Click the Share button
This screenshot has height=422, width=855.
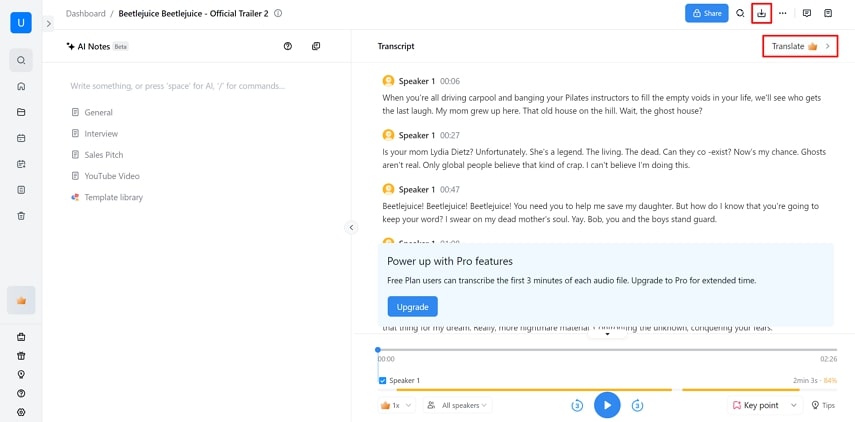coord(706,13)
